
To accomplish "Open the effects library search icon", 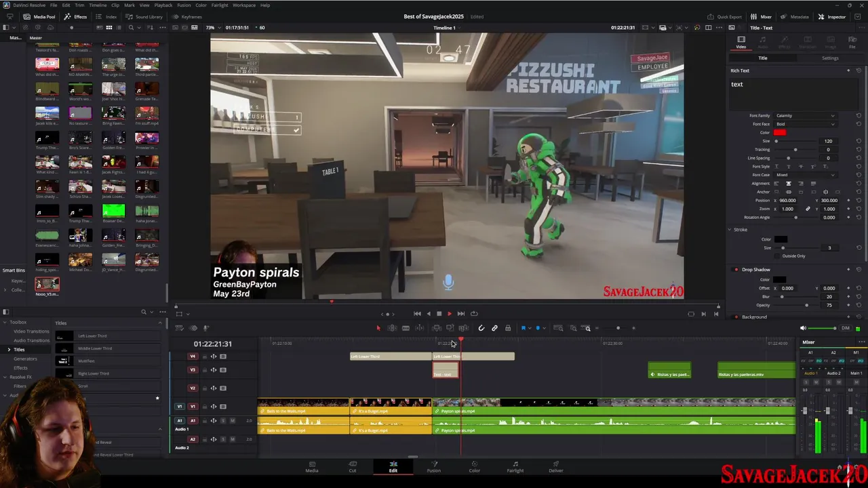I will pos(144,312).
